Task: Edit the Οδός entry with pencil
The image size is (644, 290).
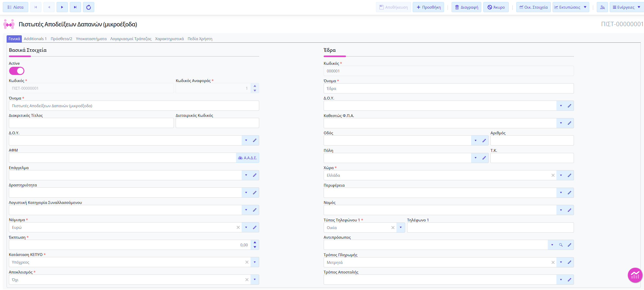Action: tap(484, 140)
